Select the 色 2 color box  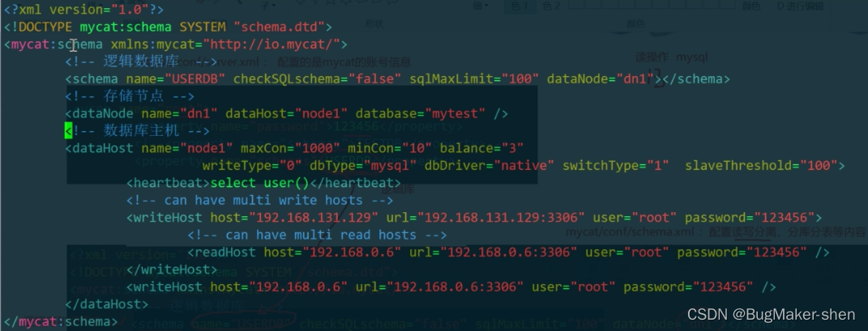point(552,6)
